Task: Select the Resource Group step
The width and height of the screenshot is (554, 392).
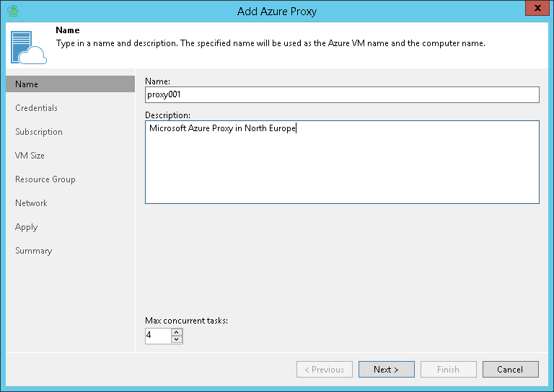Action: click(45, 179)
